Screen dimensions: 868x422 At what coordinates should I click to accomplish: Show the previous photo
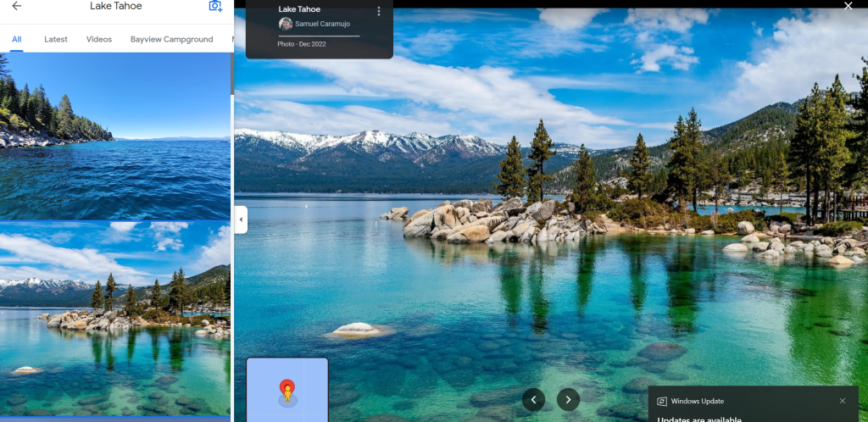[x=533, y=399]
